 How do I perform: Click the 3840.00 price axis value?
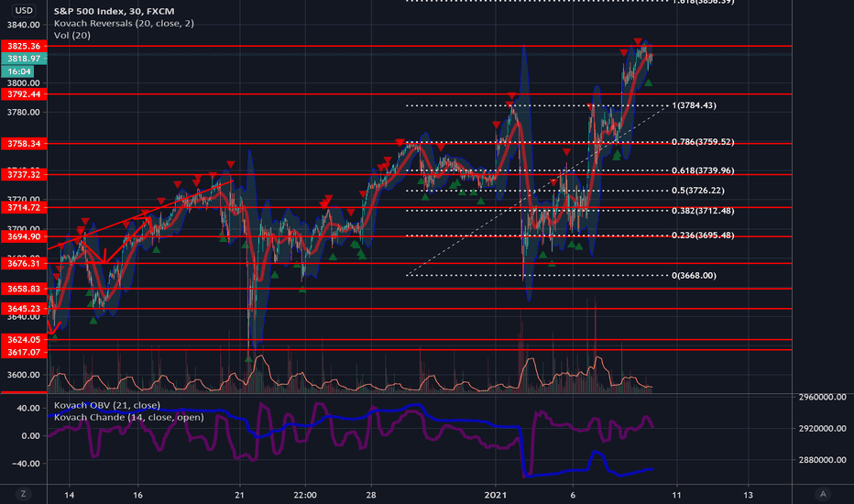[x=24, y=25]
